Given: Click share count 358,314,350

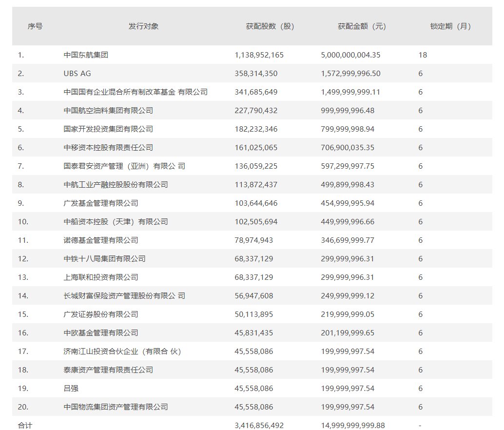Looking at the screenshot, I should point(256,74).
